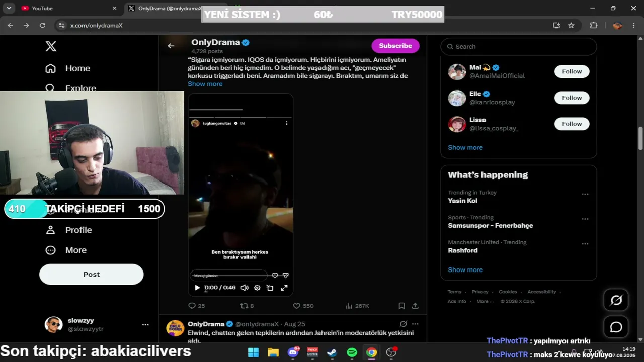The height and width of the screenshot is (362, 644).
Task: Click inside the Search field
Action: click(x=519, y=47)
